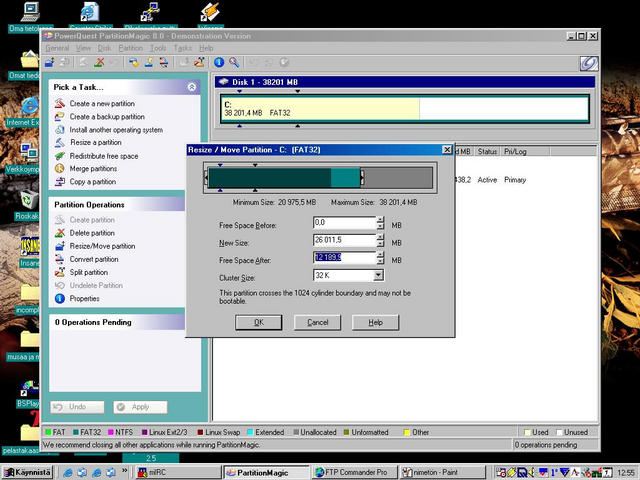
Task: Click the Free Space Before input field
Action: pos(344,223)
